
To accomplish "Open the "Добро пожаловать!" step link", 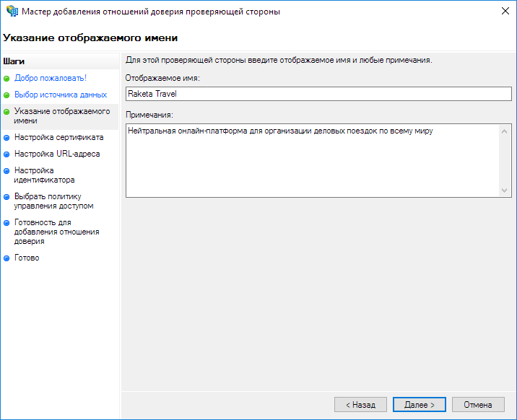I will [50, 78].
